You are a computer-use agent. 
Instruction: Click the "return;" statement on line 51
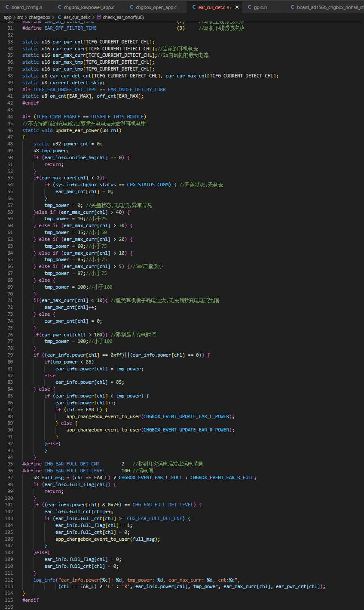point(54,164)
